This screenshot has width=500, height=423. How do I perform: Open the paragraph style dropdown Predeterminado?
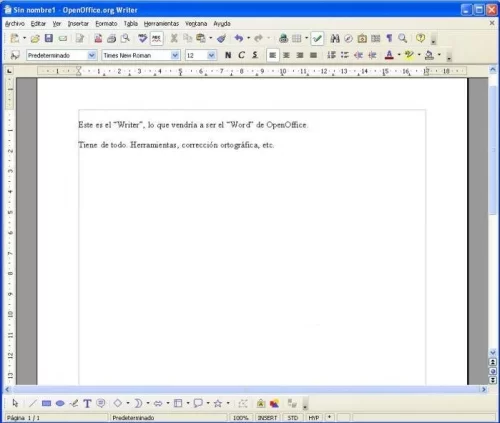92,55
